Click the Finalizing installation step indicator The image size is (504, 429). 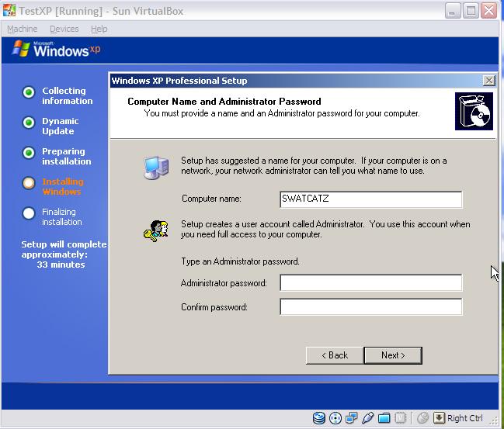tap(29, 213)
